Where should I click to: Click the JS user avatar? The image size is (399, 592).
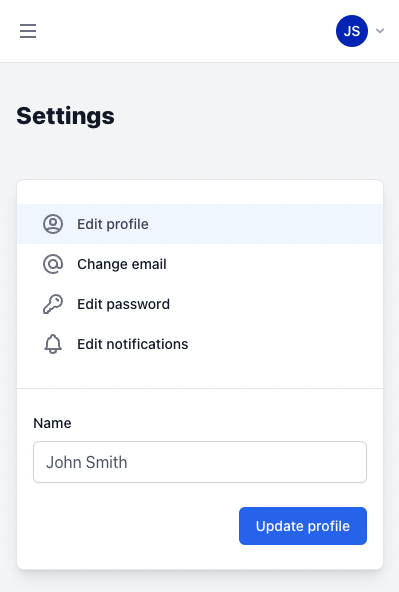352,31
